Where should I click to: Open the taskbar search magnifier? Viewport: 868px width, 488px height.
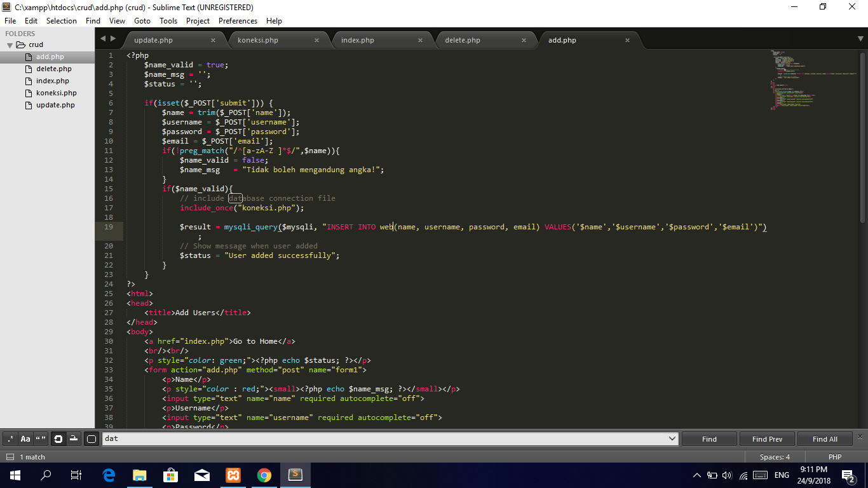[x=46, y=475]
